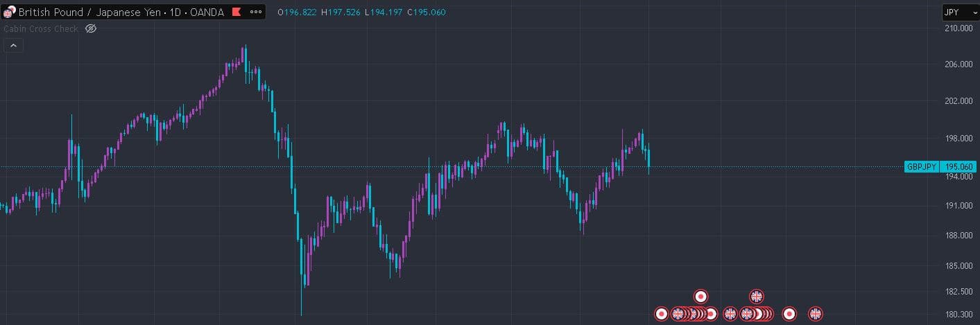The image size is (980, 325).
Task: Click the red flag marker beside OANDA
Action: coord(237,12)
